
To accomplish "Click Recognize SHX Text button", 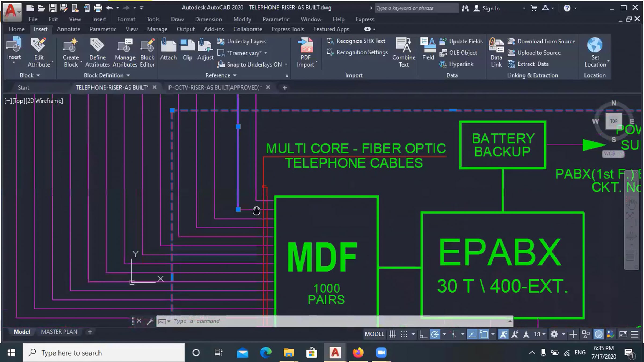I will click(x=356, y=41).
